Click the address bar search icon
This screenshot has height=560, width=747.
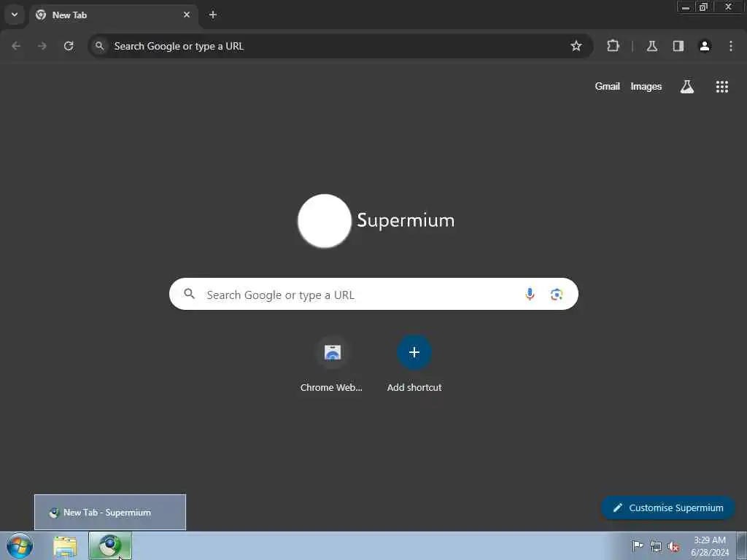coord(99,46)
